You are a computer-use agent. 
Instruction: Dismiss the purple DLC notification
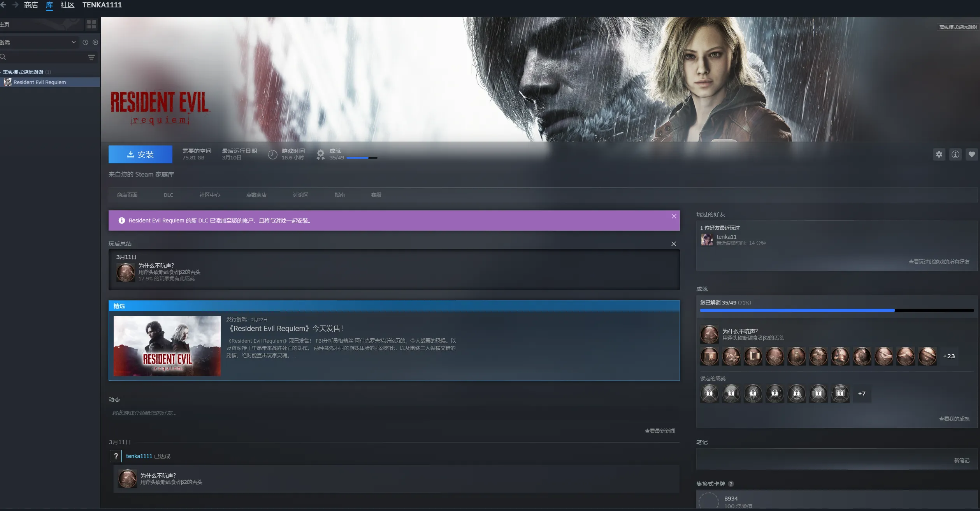coord(674,216)
